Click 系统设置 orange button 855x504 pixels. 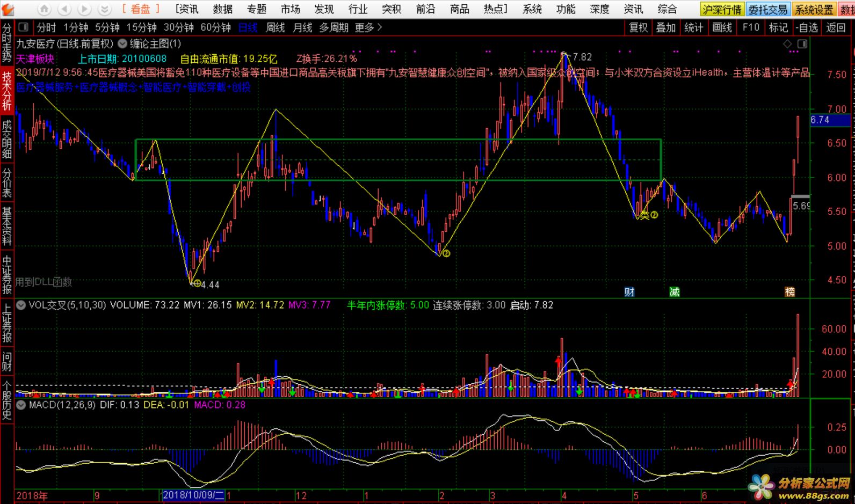pos(814,10)
